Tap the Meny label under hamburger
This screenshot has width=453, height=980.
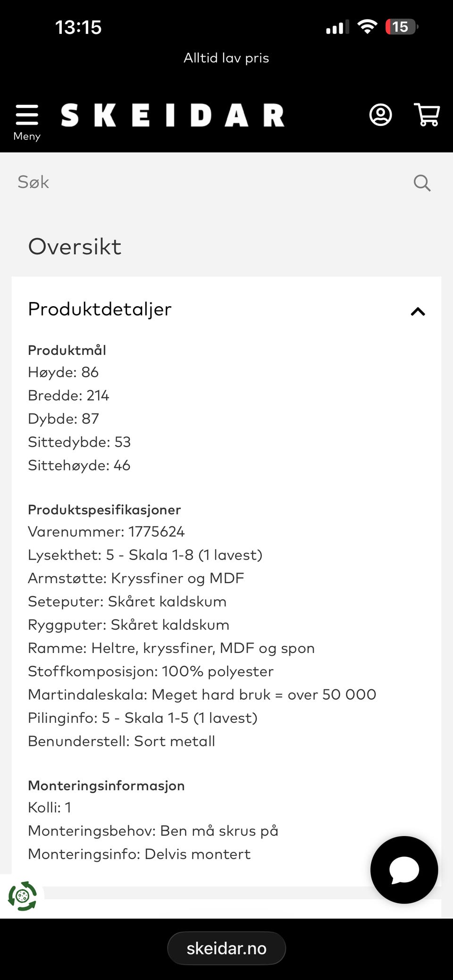27,136
